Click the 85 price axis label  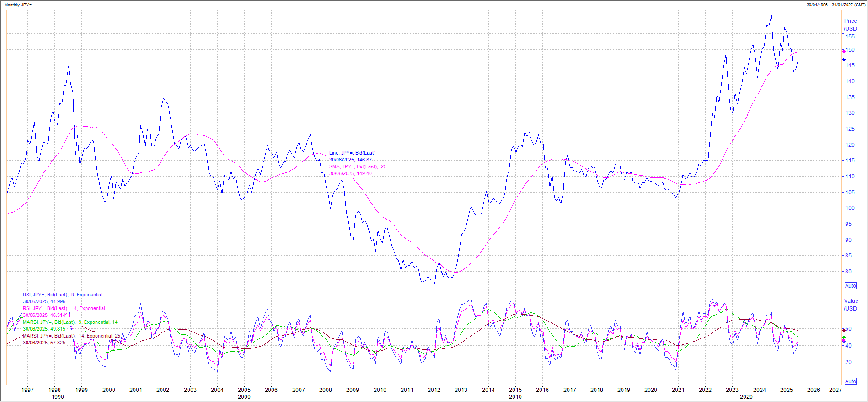(x=848, y=256)
